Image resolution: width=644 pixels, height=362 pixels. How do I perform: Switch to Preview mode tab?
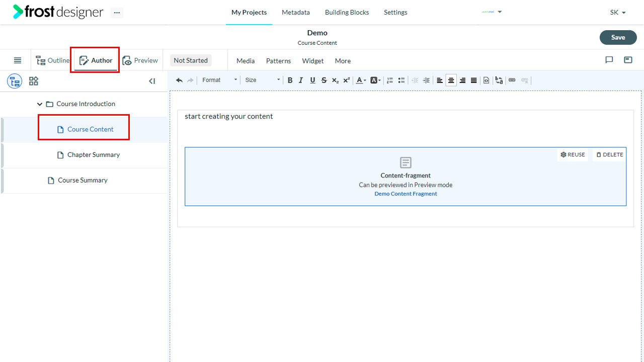[x=140, y=60]
